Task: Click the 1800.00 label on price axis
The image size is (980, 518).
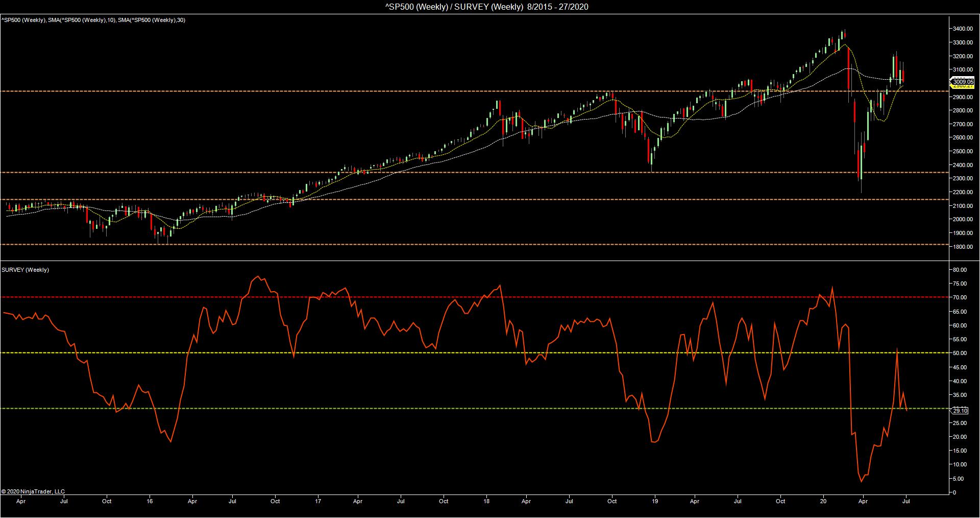Action: (x=963, y=247)
